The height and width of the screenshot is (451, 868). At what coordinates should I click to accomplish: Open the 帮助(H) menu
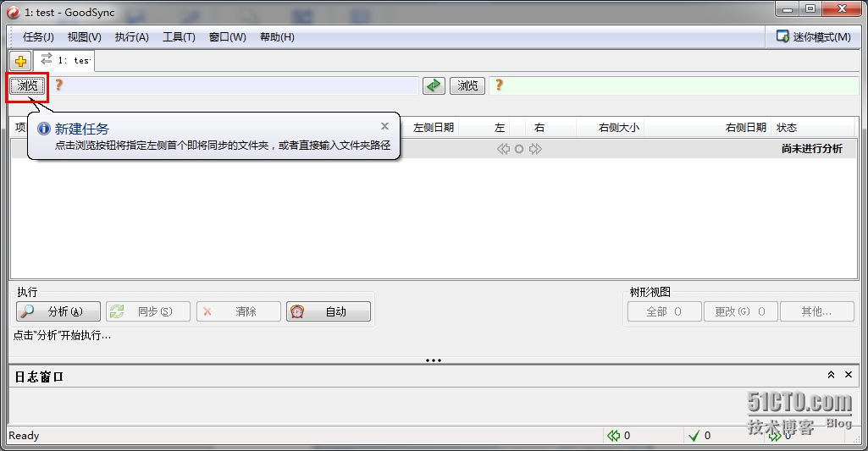point(277,37)
